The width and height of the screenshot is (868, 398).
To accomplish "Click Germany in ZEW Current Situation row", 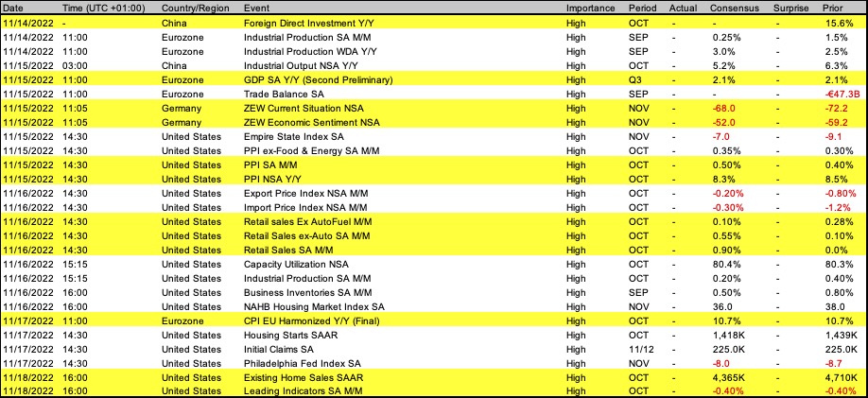I will [182, 109].
